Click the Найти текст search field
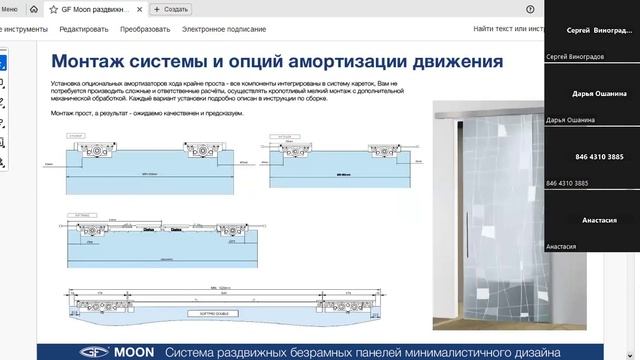The width and height of the screenshot is (640, 360). pyautogui.click(x=509, y=29)
